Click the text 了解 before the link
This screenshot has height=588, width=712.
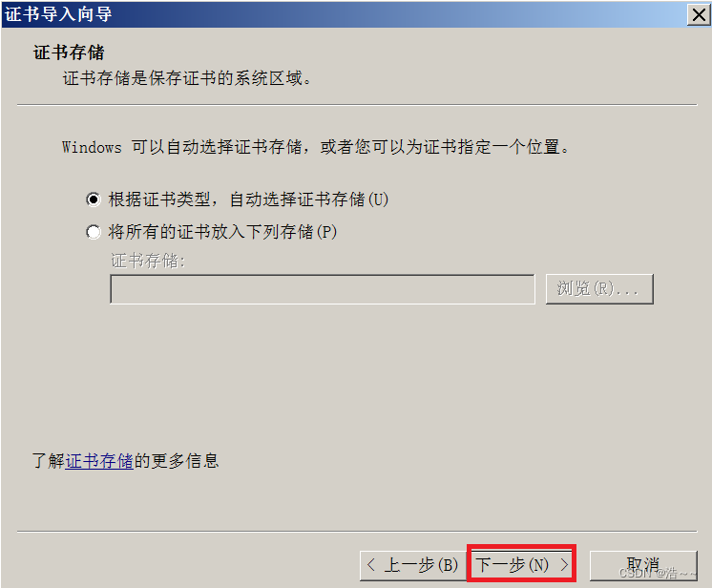coord(49,461)
